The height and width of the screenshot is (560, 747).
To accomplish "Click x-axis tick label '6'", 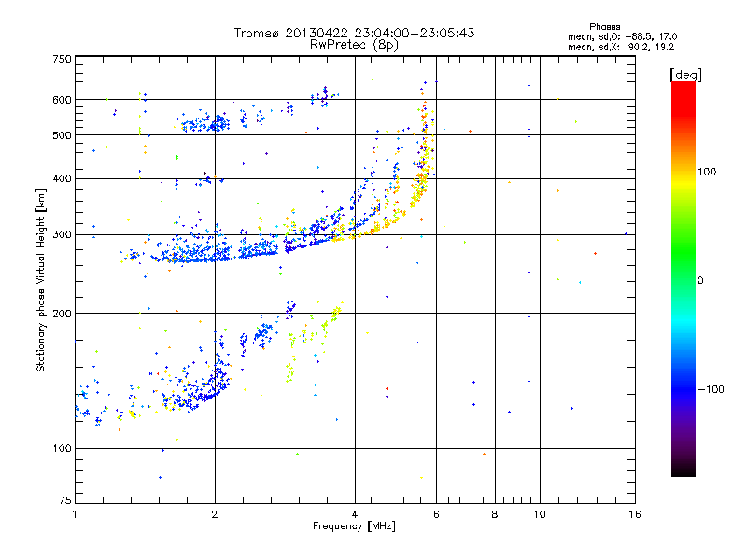I will pos(436,514).
